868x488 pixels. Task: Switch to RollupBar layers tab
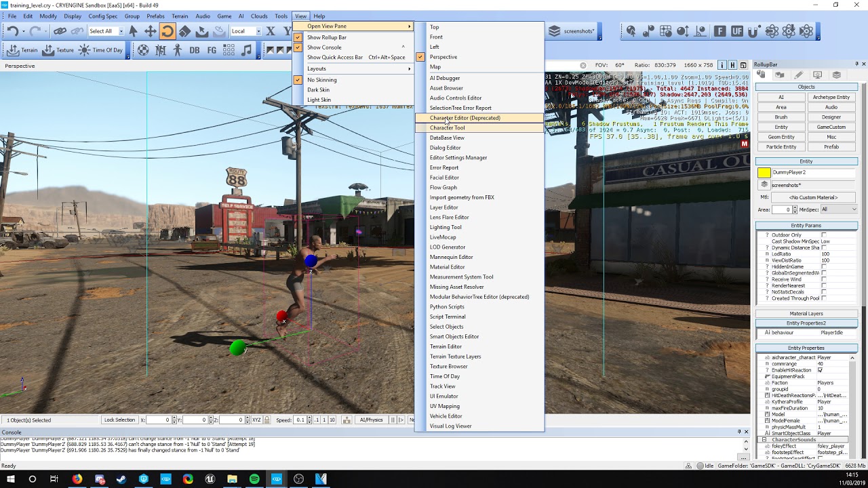pos(837,75)
